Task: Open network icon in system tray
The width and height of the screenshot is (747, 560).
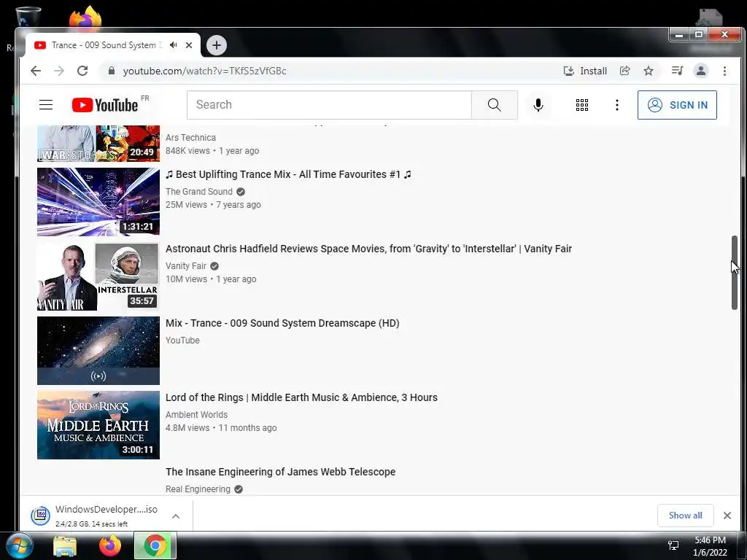Action: point(673,545)
